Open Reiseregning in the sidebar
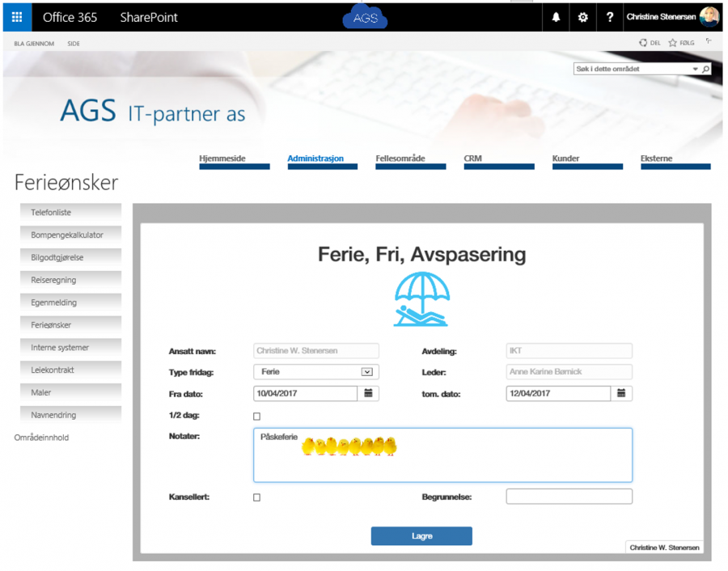 point(70,280)
